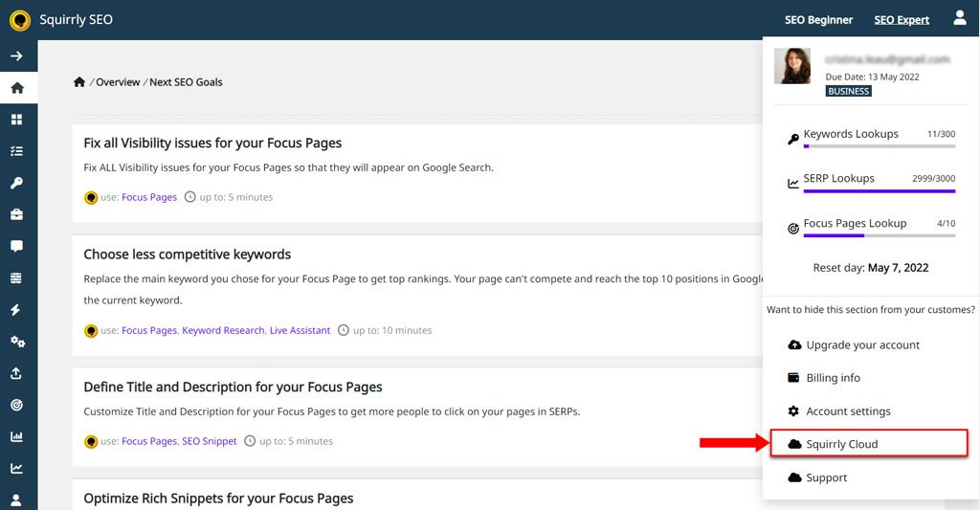Open Focus Pages link under Fix all Visibility issues
Image resolution: width=980 pixels, height=510 pixels.
[x=148, y=197]
